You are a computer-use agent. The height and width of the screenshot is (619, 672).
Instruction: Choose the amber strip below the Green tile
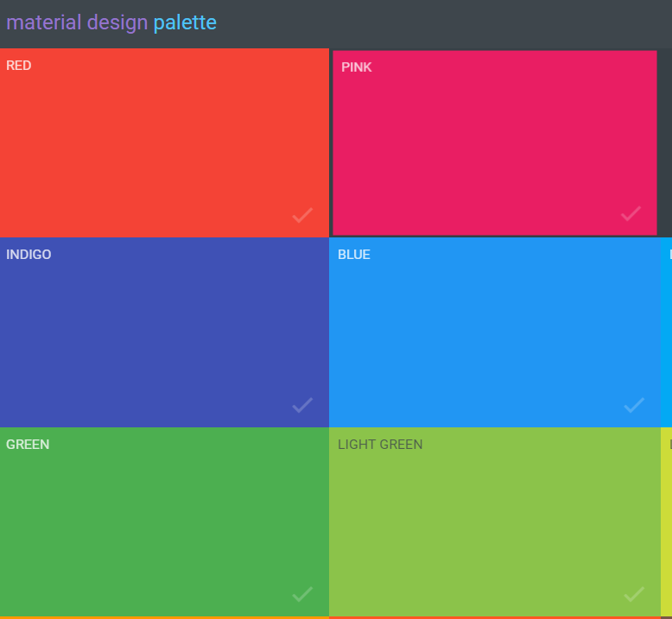[164, 617]
